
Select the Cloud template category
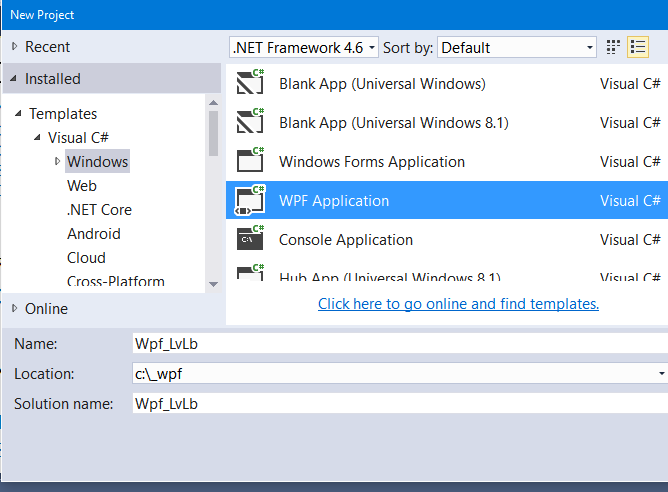86,258
